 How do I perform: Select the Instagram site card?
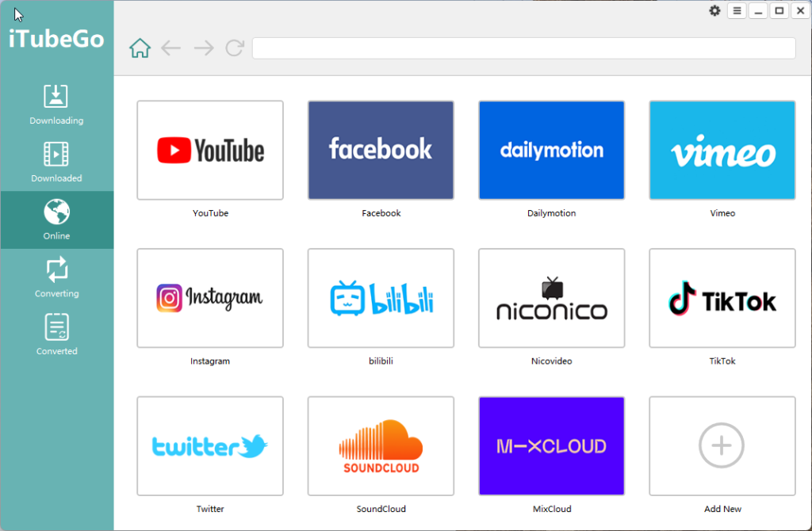point(209,298)
